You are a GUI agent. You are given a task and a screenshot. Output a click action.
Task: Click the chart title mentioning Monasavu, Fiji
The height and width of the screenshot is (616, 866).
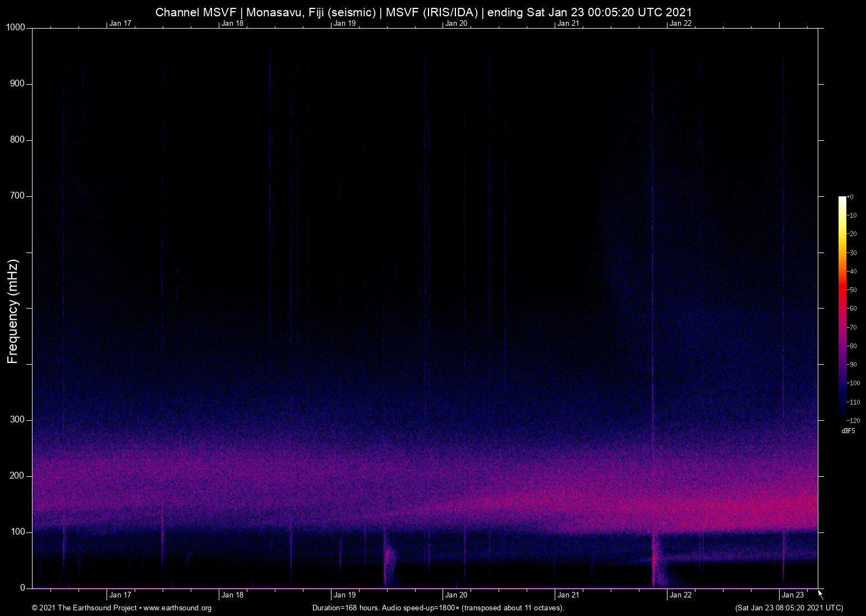pyautogui.click(x=423, y=12)
